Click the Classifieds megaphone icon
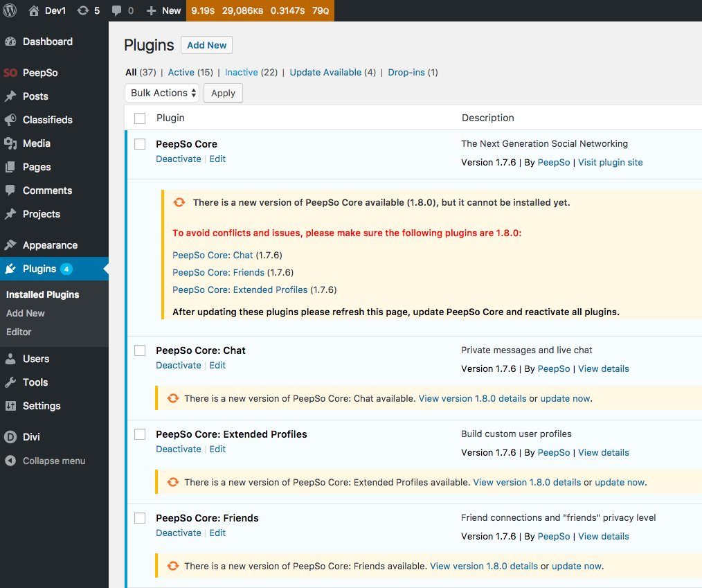 point(11,120)
